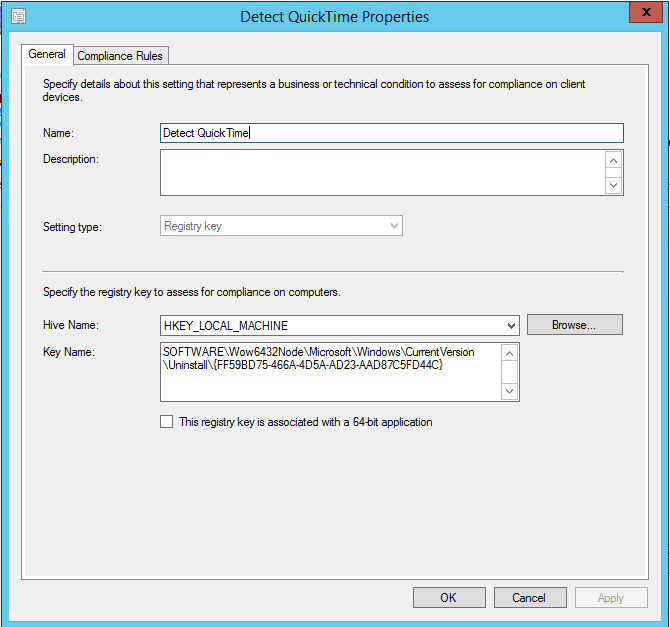Enable the 64-bit application checkbox
Image resolution: width=670 pixels, height=627 pixels.
167,422
